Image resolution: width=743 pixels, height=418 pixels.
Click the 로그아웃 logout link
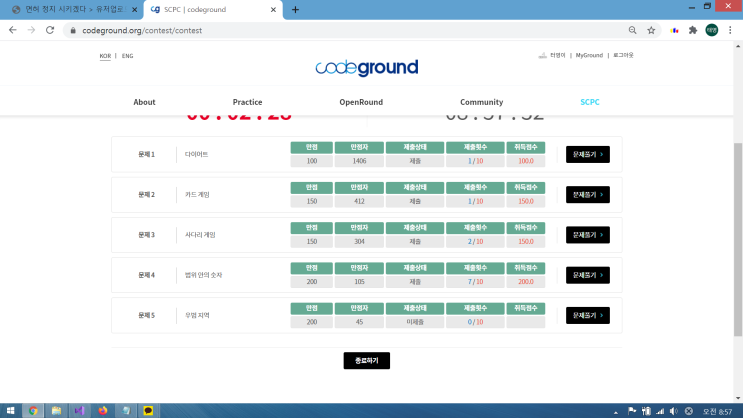[x=623, y=55]
